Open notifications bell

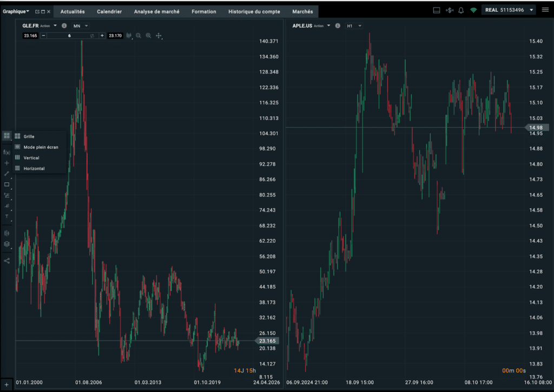coord(461,10)
